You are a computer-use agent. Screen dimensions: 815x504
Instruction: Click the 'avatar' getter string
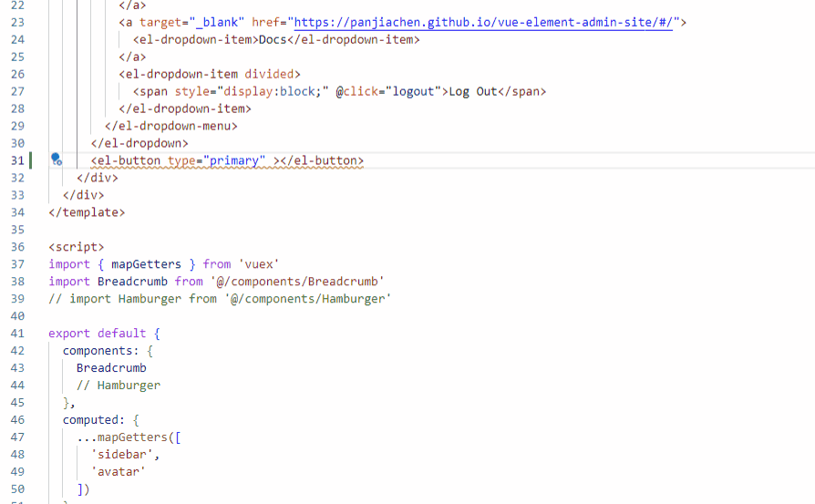118,472
